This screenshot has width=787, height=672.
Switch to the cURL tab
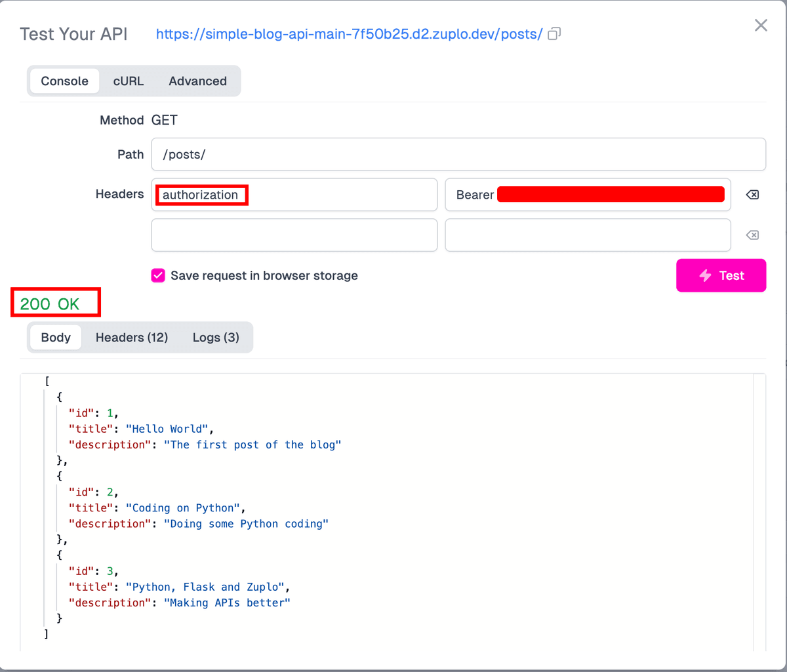[128, 81]
